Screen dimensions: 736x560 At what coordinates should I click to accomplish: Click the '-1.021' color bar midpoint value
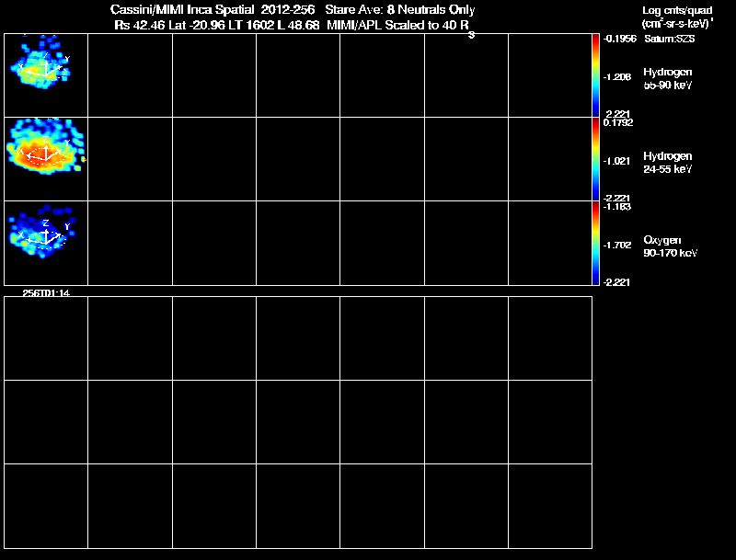616,161
